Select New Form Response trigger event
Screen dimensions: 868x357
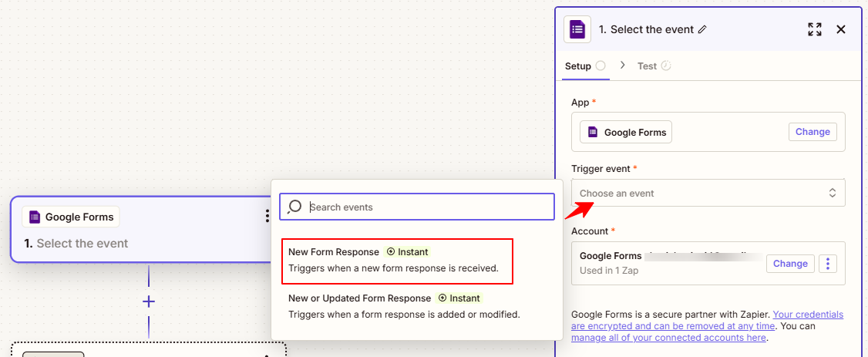click(398, 261)
